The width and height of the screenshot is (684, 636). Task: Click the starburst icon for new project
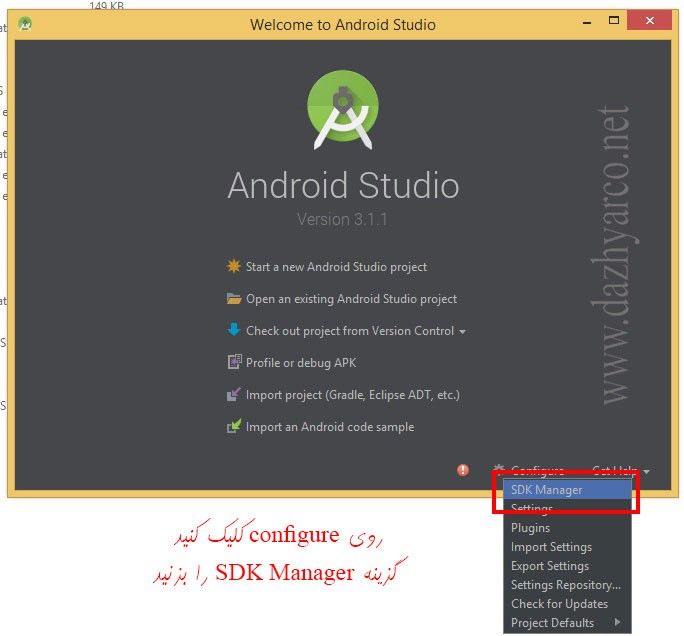234,267
